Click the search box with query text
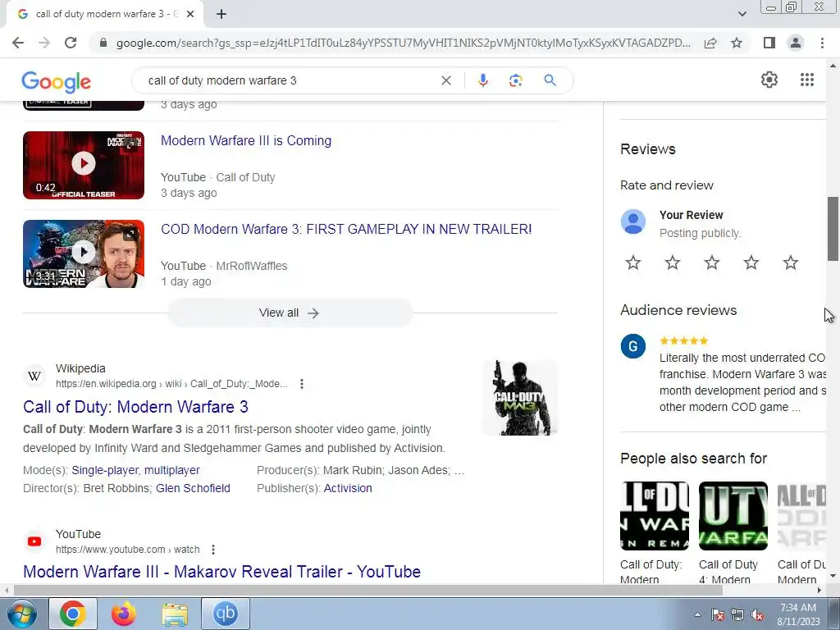Screen dimensions: 840x630 (290, 80)
